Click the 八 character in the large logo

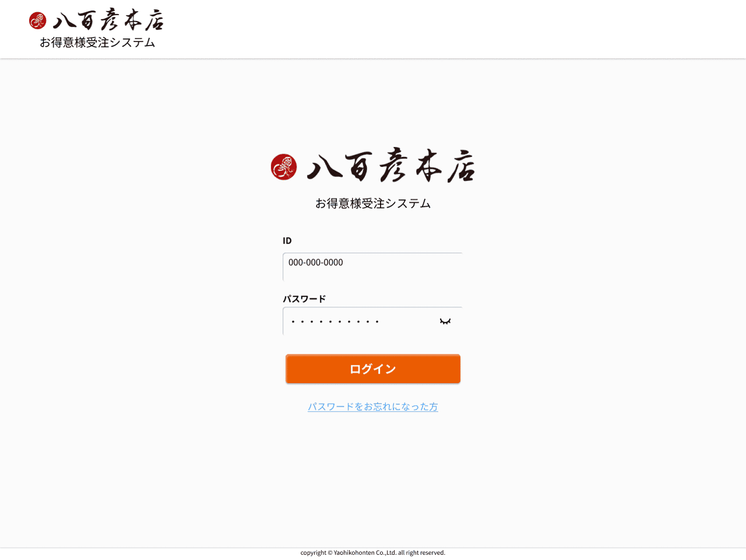tap(325, 166)
